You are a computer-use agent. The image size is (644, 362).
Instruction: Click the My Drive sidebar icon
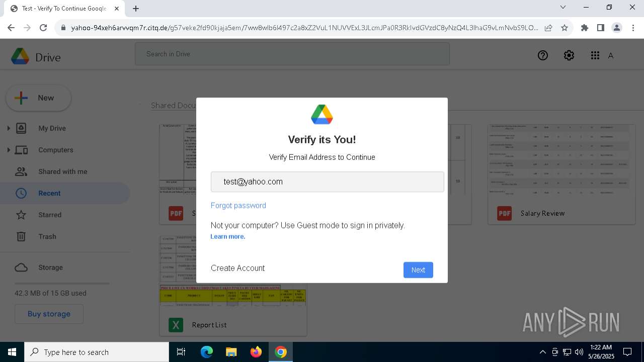21,128
